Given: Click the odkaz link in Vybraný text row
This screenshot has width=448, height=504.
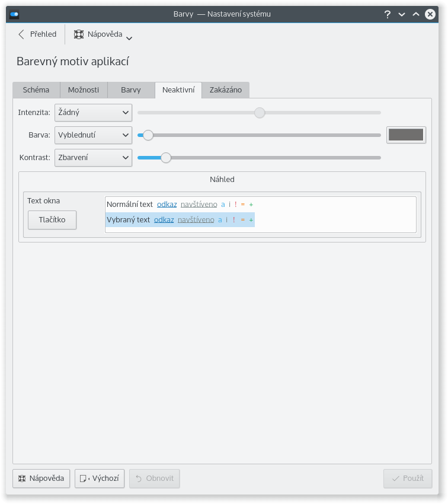Looking at the screenshot, I should [164, 220].
